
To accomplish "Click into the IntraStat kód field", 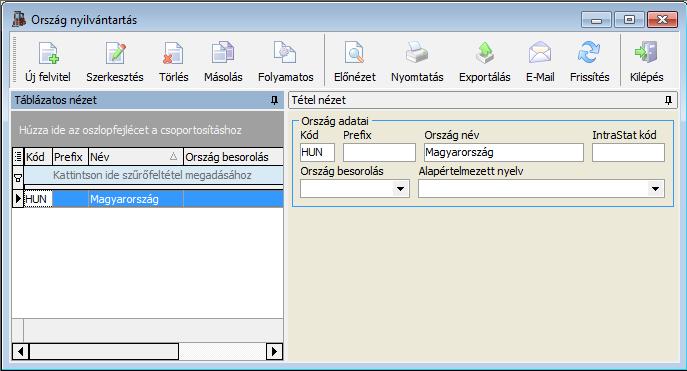I will point(628,152).
